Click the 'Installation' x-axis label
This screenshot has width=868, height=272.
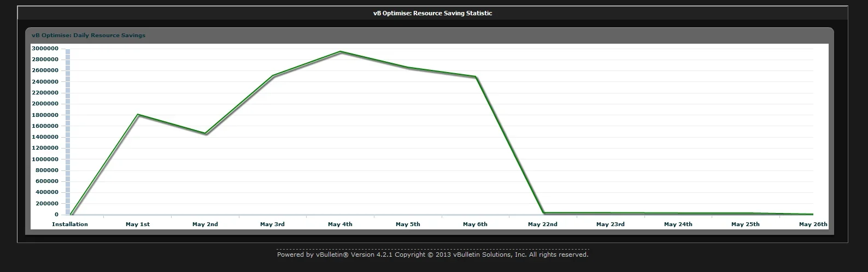(x=70, y=224)
